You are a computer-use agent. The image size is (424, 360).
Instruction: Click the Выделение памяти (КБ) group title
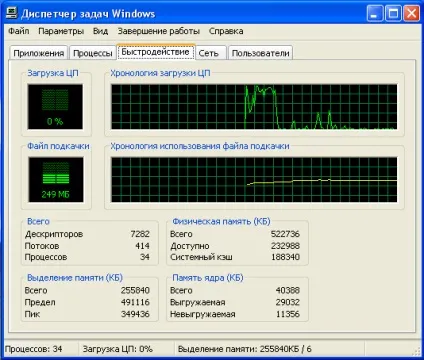[75, 277]
